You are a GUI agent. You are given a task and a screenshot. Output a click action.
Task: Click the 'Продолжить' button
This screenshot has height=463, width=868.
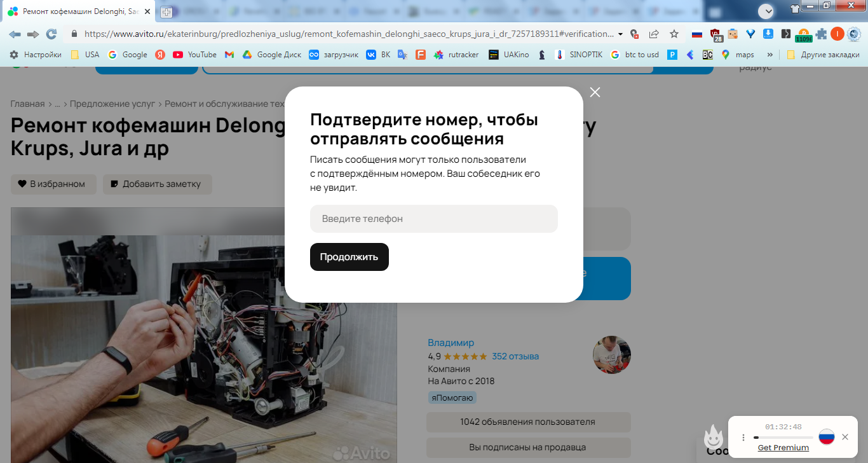[349, 257]
